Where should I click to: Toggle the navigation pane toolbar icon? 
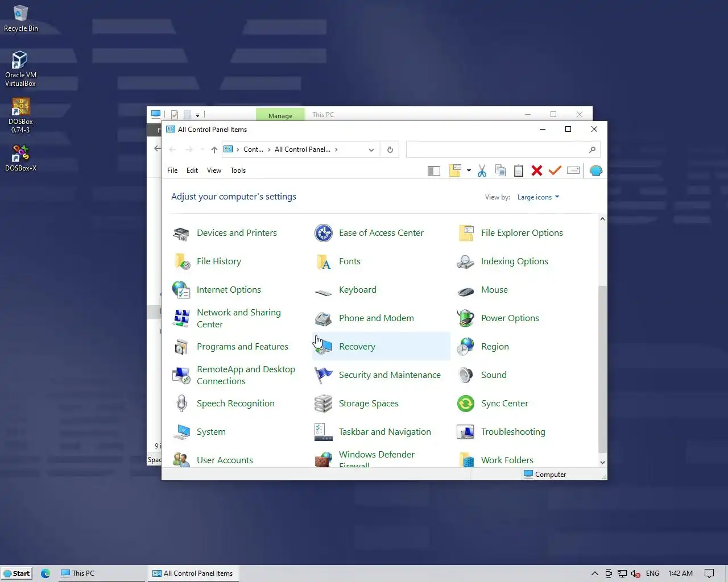click(434, 171)
